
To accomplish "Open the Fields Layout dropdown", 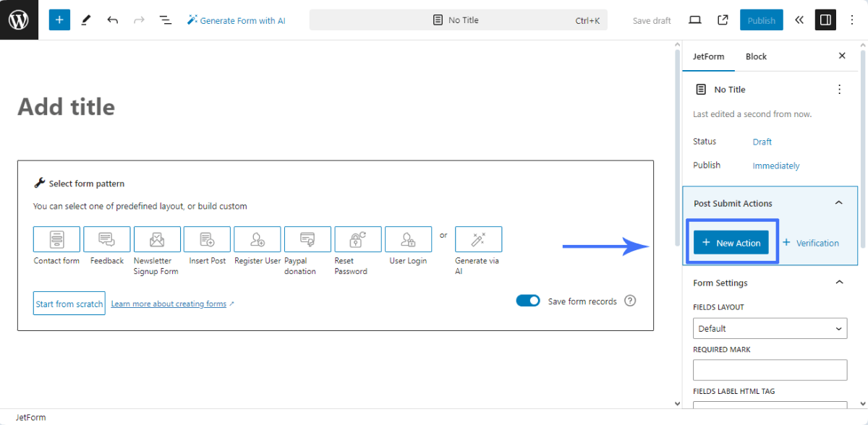I will pyautogui.click(x=770, y=328).
